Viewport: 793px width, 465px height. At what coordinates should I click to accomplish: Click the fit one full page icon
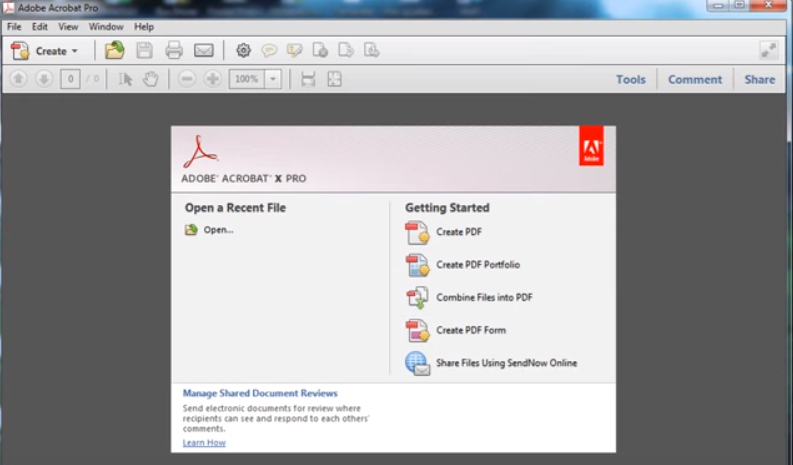[x=334, y=79]
